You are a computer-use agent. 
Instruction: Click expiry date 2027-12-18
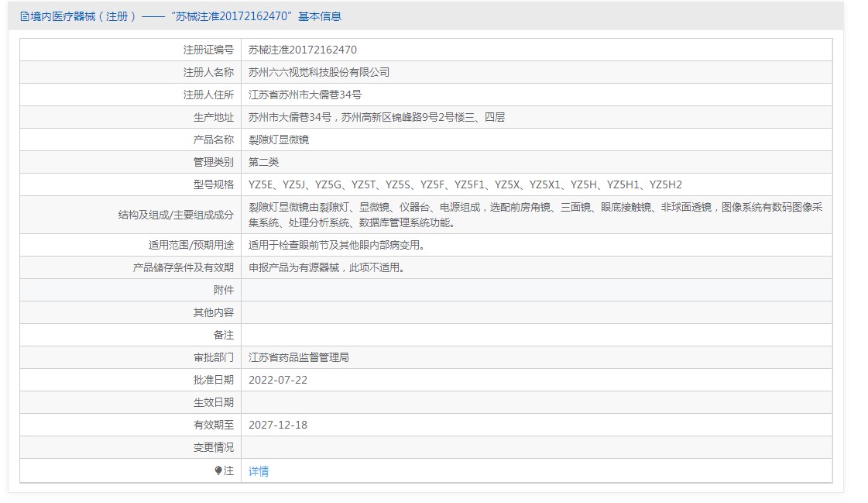click(278, 425)
